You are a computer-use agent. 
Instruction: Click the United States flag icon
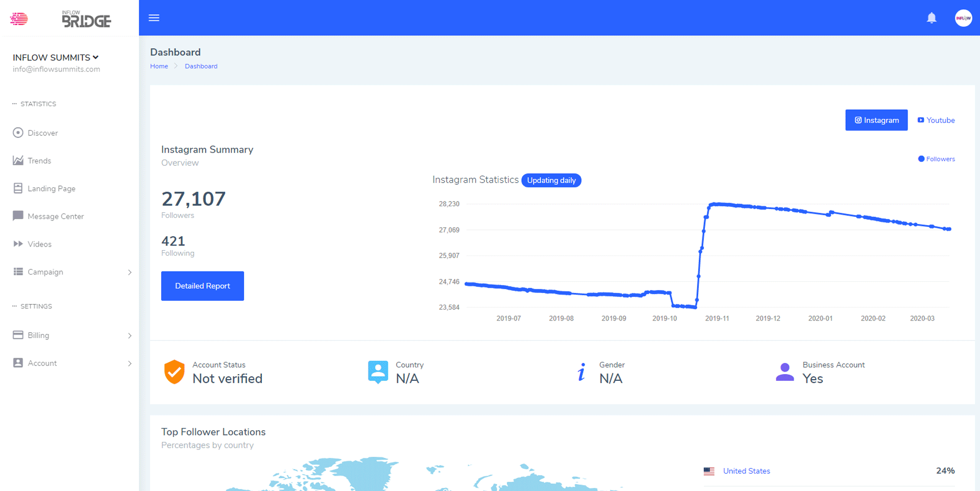[709, 471]
